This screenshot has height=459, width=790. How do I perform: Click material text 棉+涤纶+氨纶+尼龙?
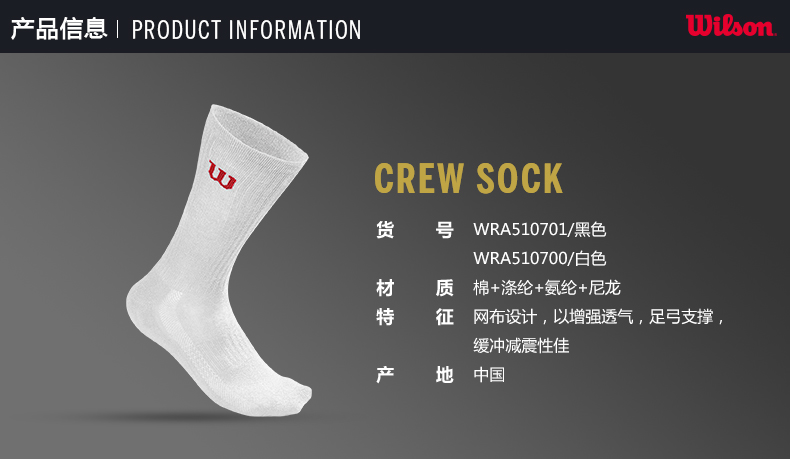pos(547,288)
